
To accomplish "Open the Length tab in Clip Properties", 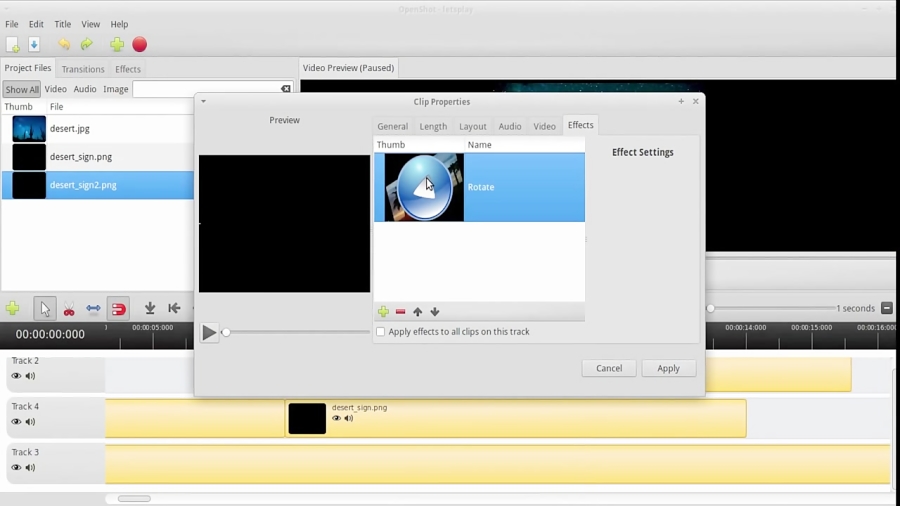I will (x=433, y=126).
